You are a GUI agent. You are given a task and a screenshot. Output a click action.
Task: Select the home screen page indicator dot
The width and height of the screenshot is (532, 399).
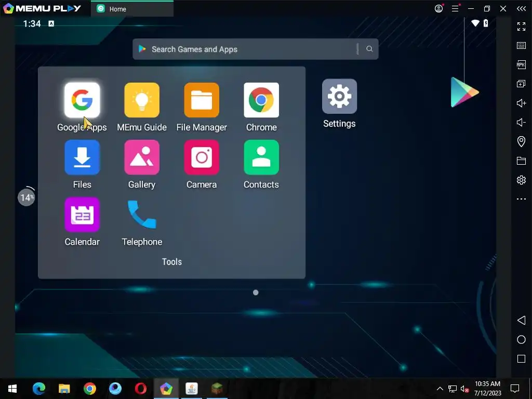(256, 292)
